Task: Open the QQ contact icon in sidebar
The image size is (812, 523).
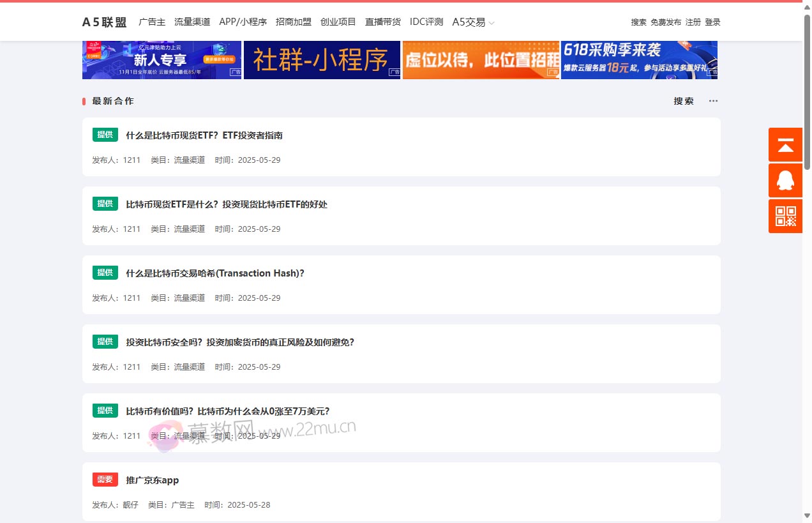Action: tap(785, 181)
